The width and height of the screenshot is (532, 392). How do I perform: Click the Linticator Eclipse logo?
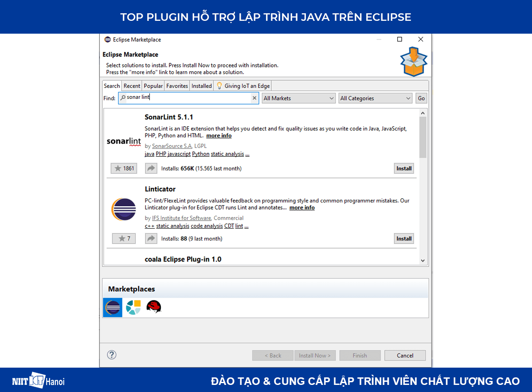[123, 209]
